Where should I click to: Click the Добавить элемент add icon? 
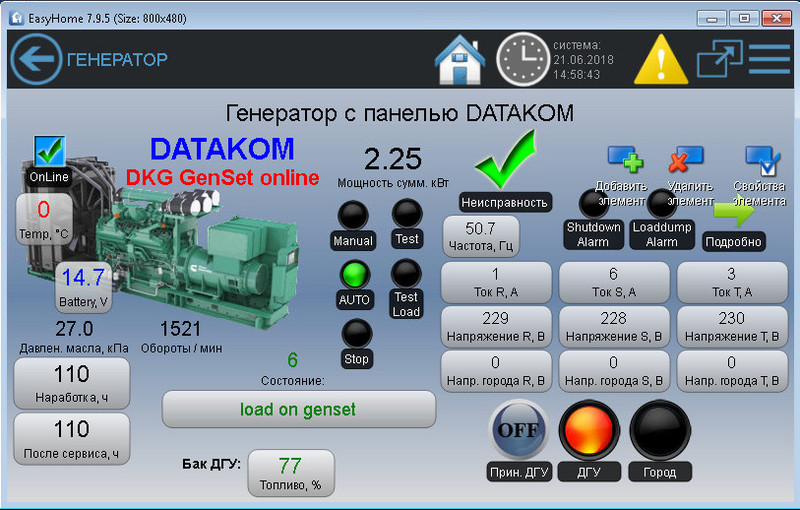coord(625,159)
